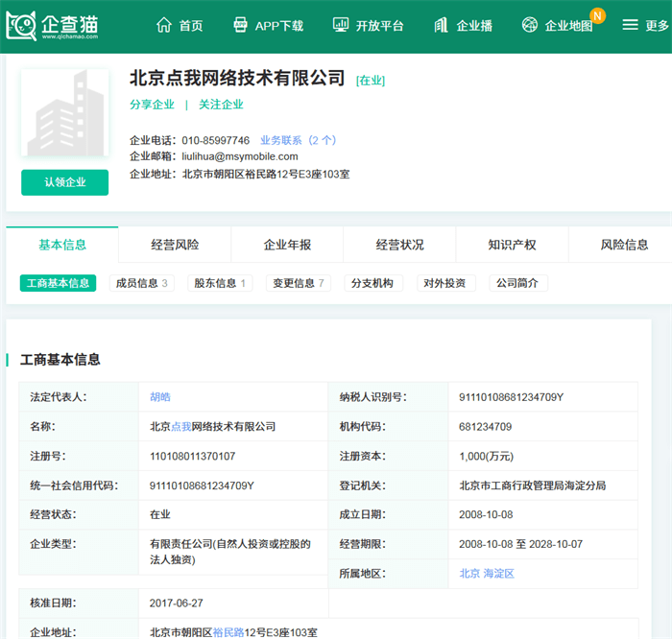672x639 pixels.
Task: Open the legal representative 胡皓 link
Action: 160,397
